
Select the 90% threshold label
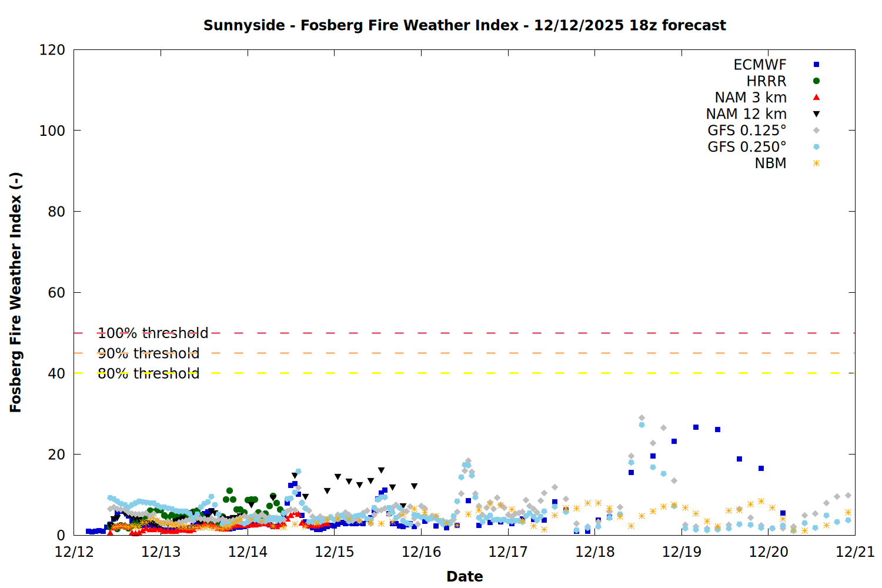tap(148, 353)
